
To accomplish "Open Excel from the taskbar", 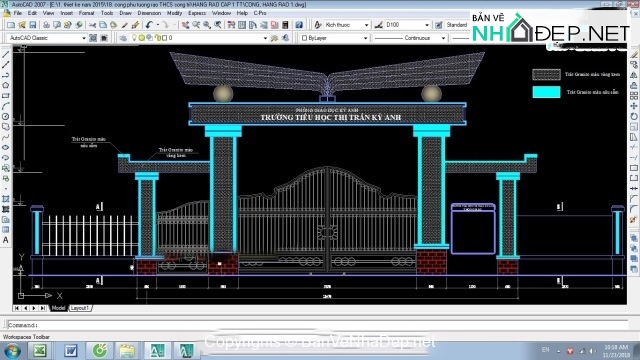I will [x=39, y=351].
